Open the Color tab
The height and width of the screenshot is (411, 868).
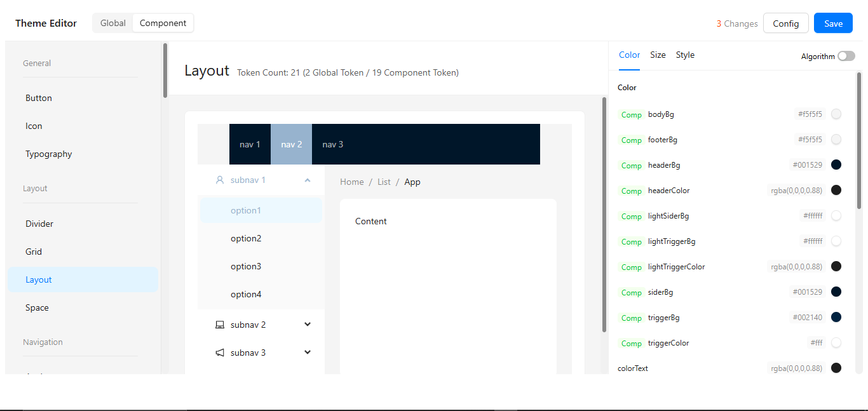(x=630, y=55)
